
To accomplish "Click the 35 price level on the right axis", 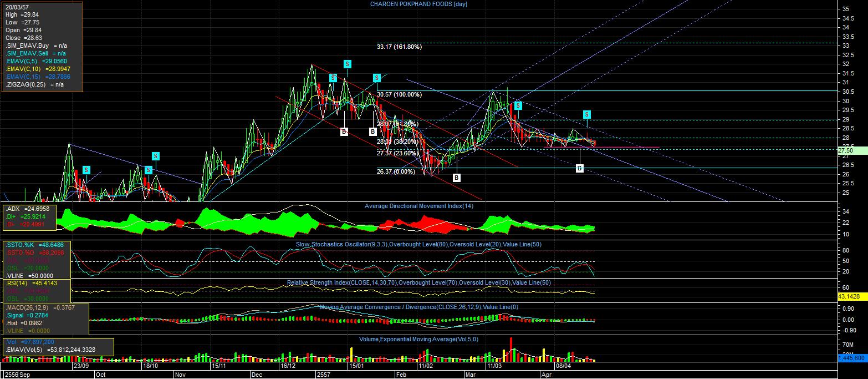I will 846,9.
